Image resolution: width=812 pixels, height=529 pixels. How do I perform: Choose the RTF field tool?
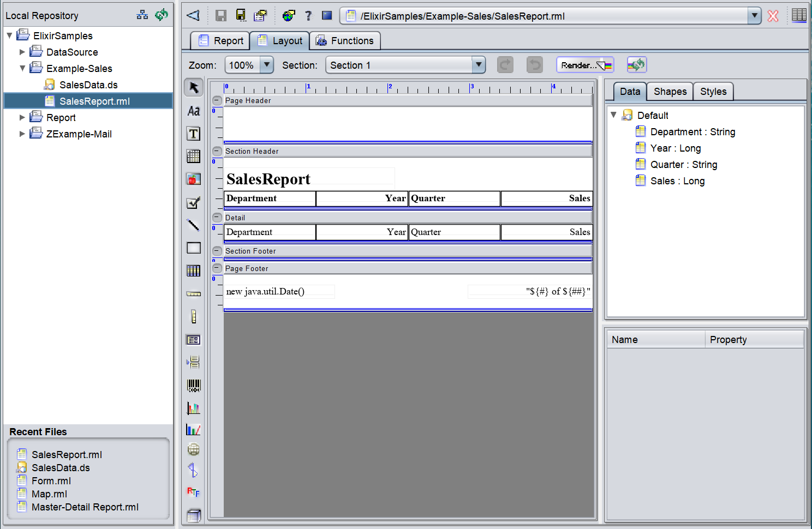point(194,492)
